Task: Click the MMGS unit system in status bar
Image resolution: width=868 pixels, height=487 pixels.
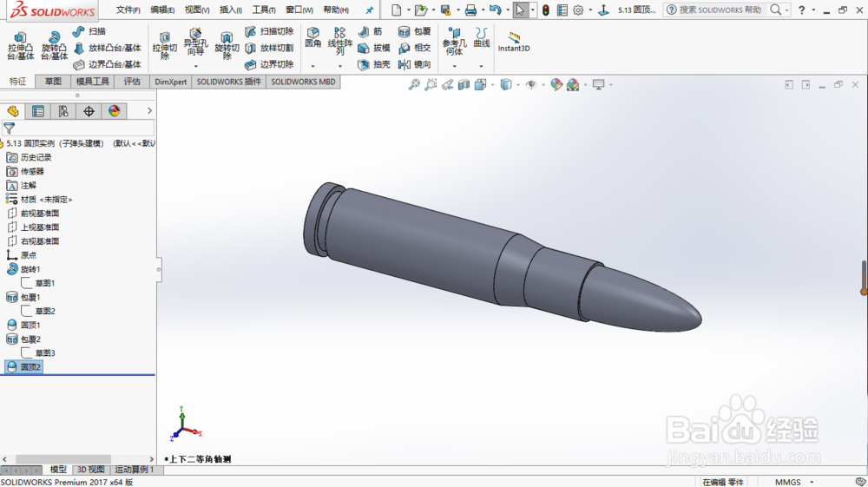Action: tap(788, 482)
